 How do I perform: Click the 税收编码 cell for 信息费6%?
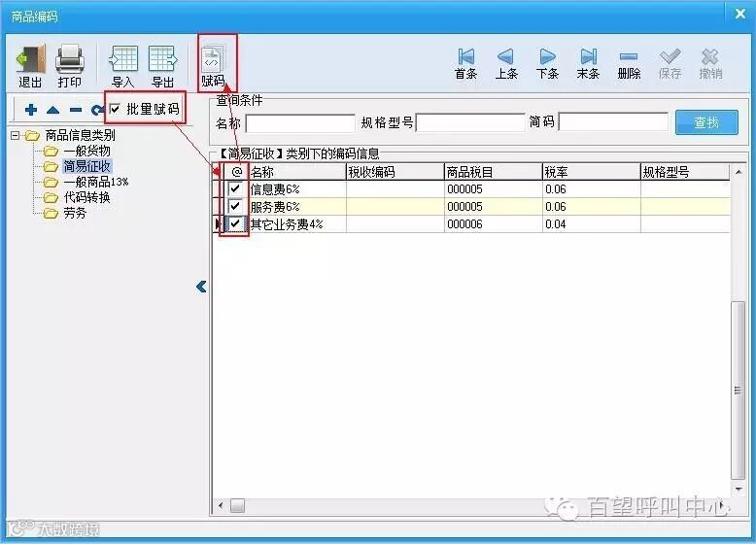(395, 189)
